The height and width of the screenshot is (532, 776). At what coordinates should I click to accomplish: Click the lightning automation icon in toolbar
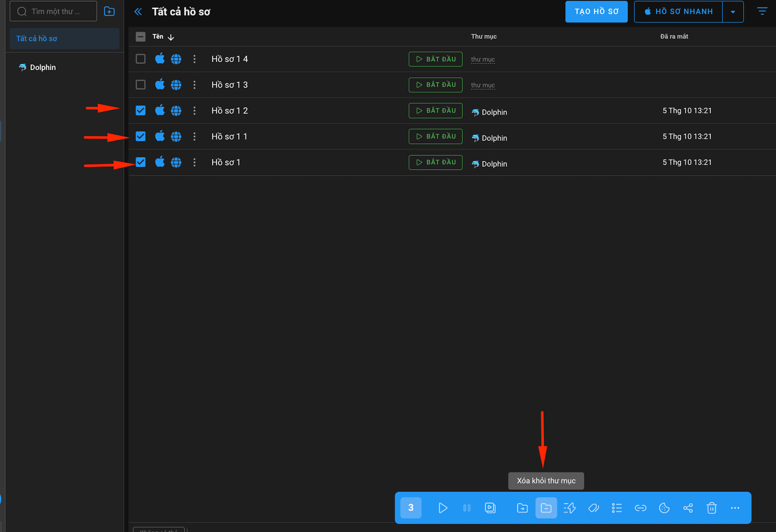pyautogui.click(x=570, y=508)
